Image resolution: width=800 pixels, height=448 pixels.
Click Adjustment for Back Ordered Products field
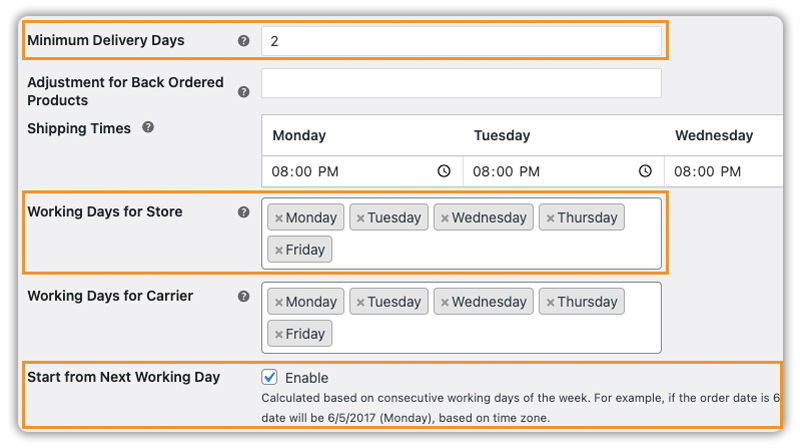tap(461, 83)
